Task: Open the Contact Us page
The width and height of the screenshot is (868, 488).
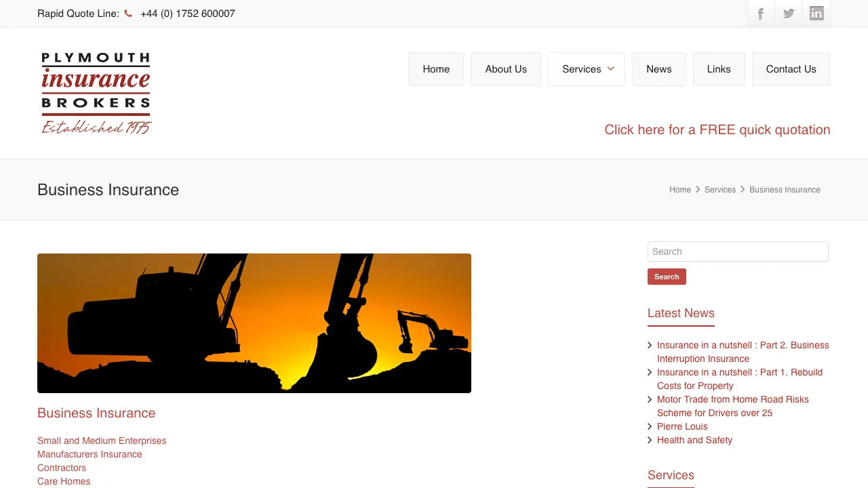Action: click(x=791, y=68)
